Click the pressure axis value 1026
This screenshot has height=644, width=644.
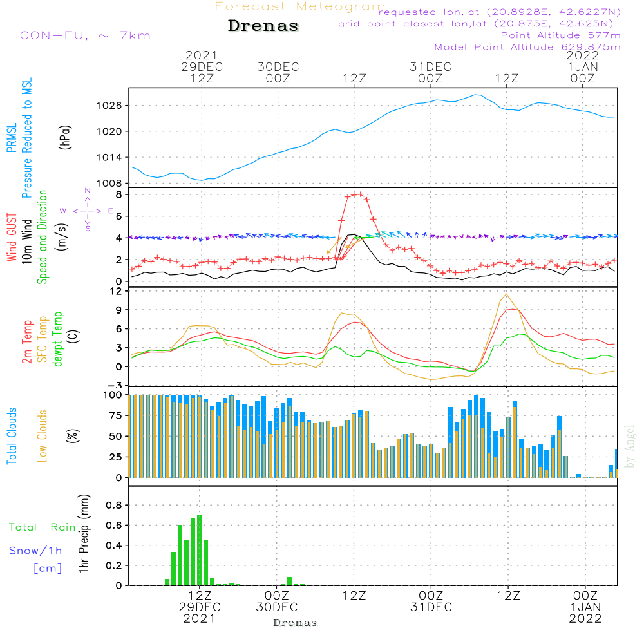click(x=109, y=106)
